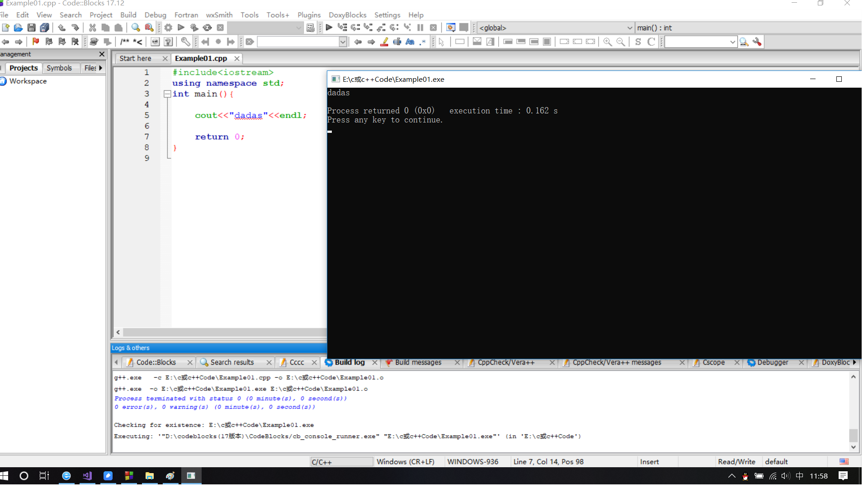
Task: Toggle the regex option in search toolbar
Action: click(x=422, y=42)
